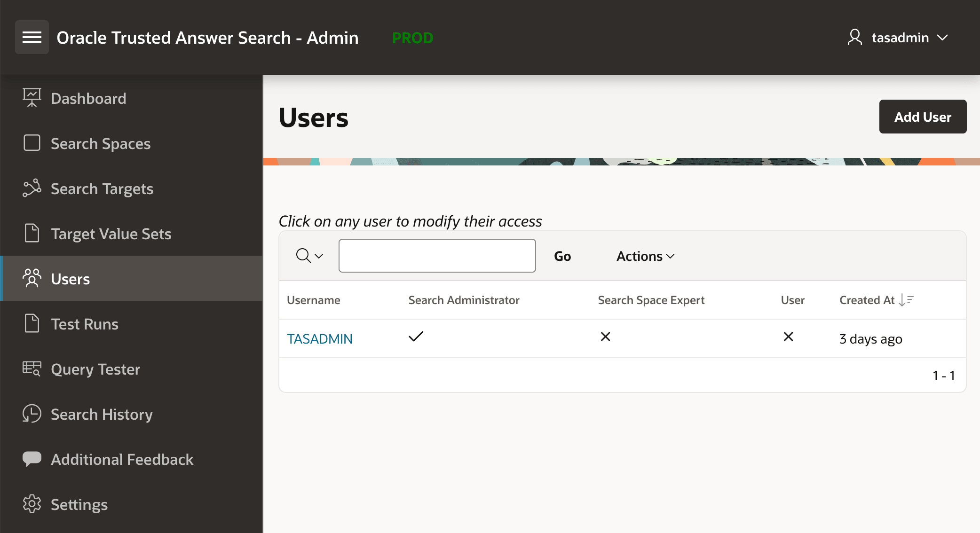Click the Add User button
The image size is (980, 533).
[922, 117]
